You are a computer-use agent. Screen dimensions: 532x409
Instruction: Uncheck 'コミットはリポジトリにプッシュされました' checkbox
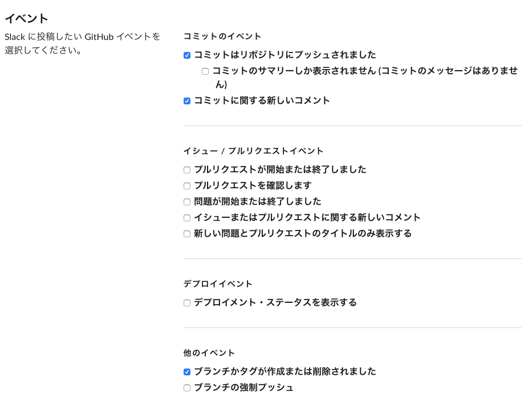[x=187, y=55]
